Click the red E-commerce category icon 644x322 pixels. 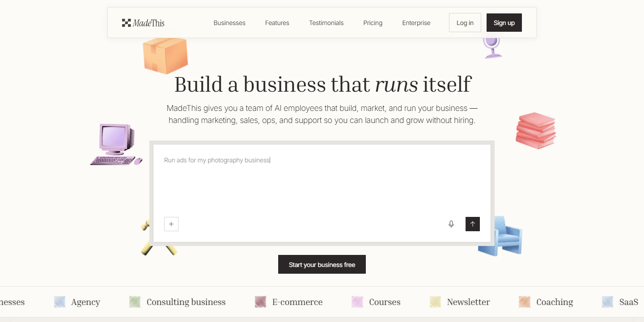(x=260, y=302)
